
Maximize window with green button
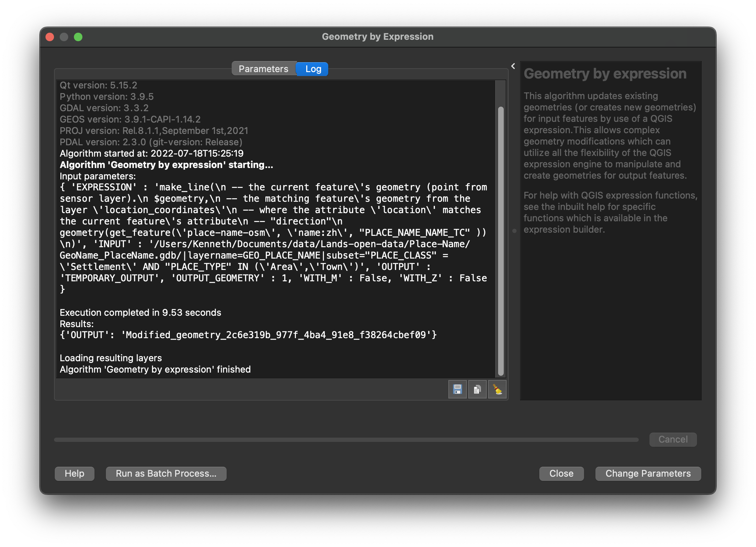[78, 37]
